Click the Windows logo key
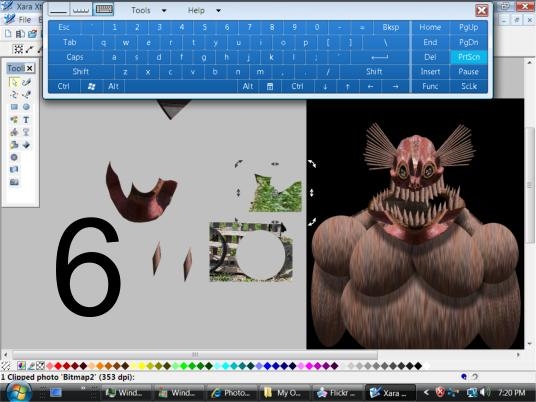Viewport: 536px width, 402px height. click(91, 86)
